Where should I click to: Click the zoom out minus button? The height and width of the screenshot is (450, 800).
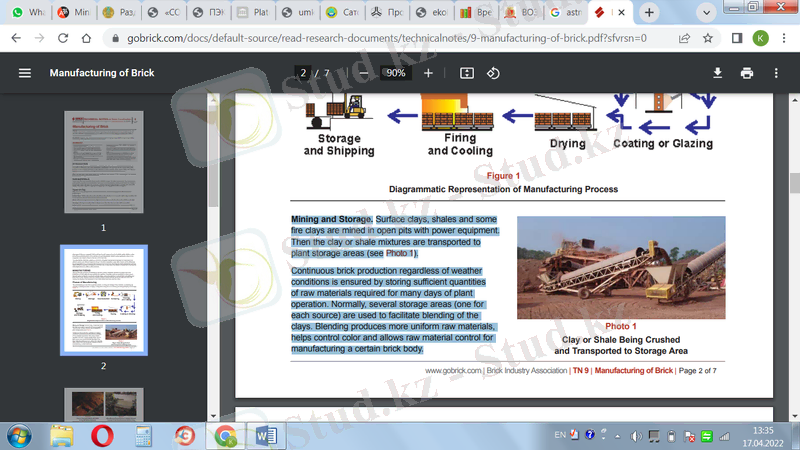coord(363,73)
